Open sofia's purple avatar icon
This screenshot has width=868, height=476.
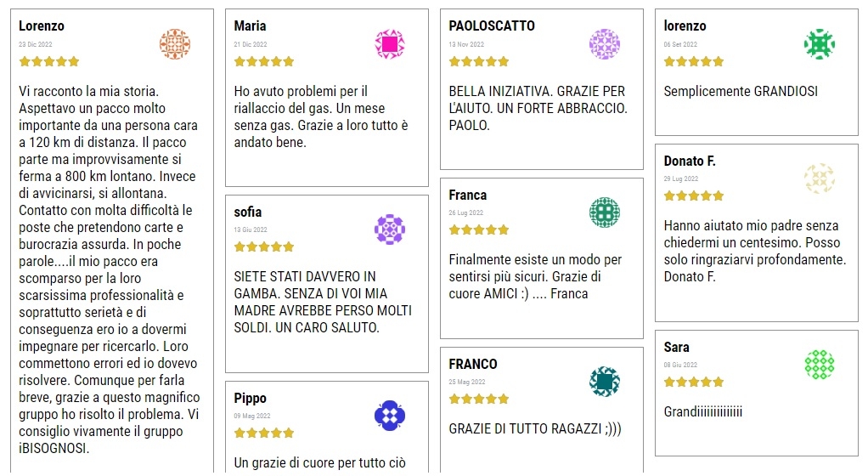[x=390, y=229]
